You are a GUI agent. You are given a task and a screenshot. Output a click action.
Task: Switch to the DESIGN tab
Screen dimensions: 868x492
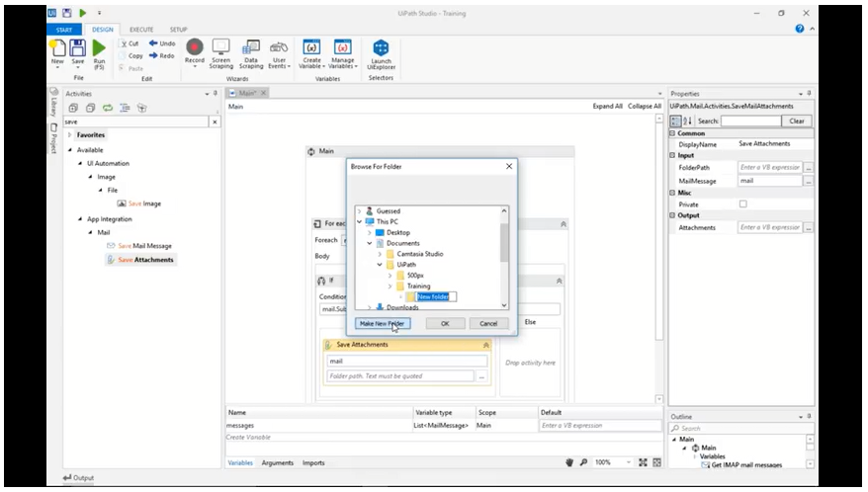coord(103,30)
